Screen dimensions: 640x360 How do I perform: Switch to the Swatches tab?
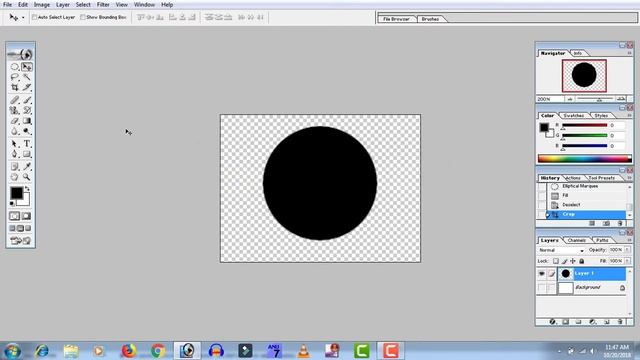tap(574, 116)
